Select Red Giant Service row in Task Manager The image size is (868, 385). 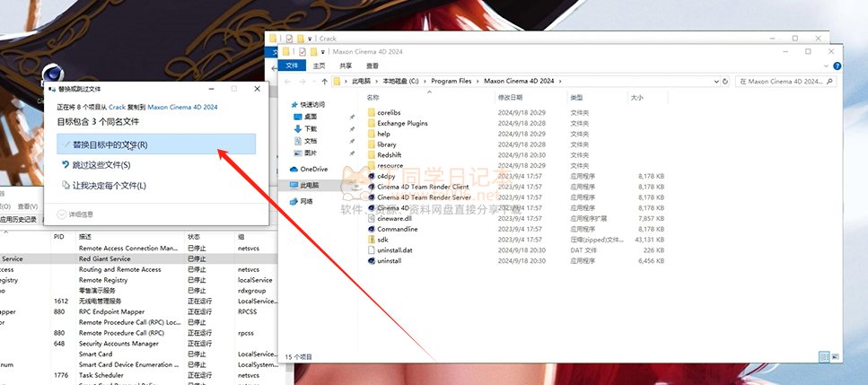click(138, 258)
